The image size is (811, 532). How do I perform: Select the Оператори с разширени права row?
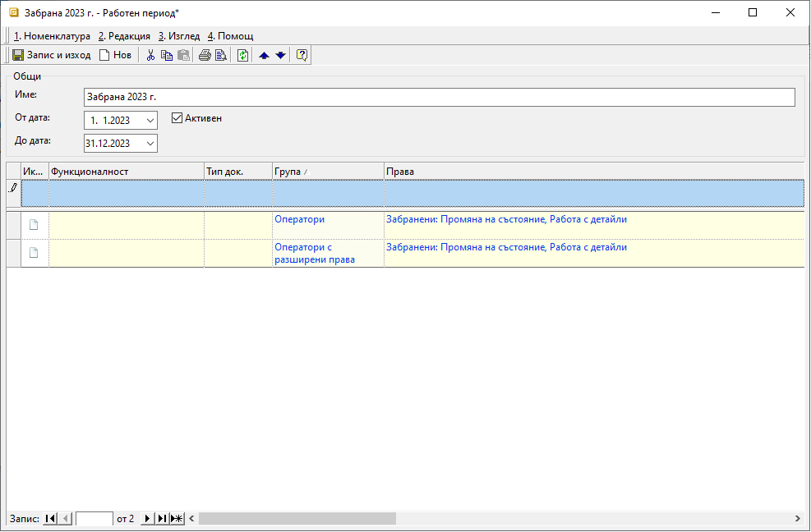tap(327, 253)
